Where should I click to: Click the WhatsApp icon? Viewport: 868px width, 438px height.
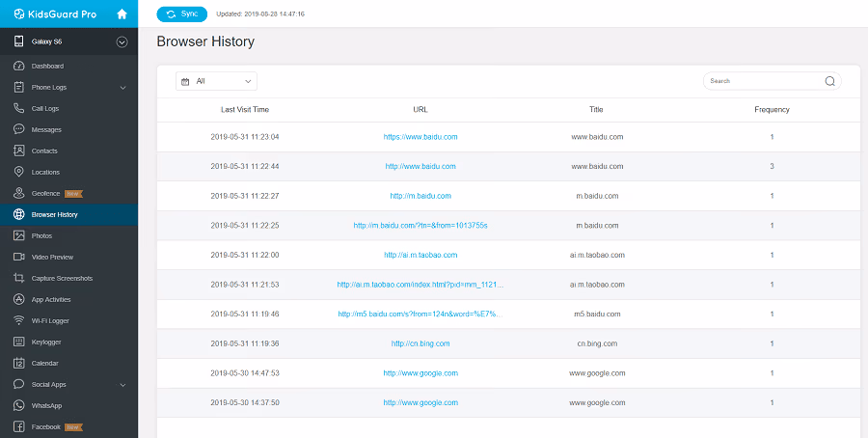tap(19, 405)
